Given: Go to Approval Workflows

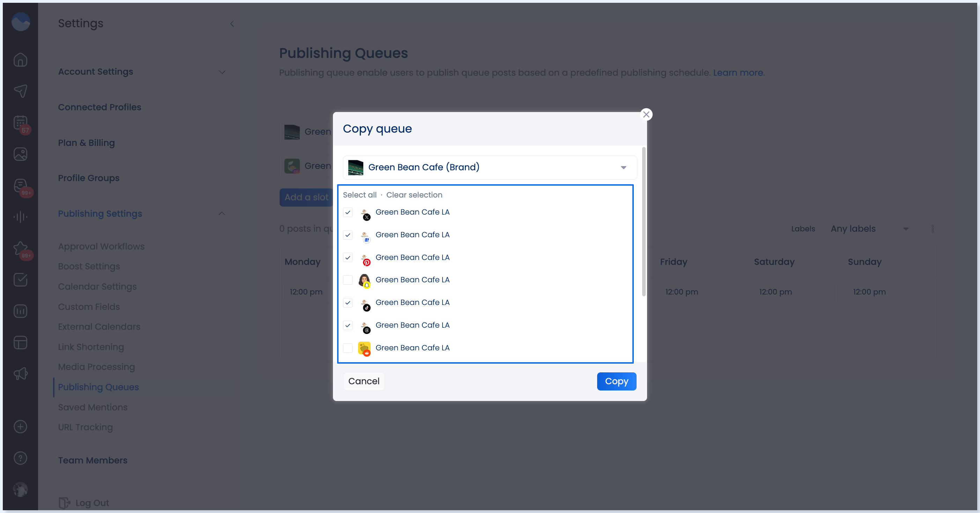Looking at the screenshot, I should (101, 246).
